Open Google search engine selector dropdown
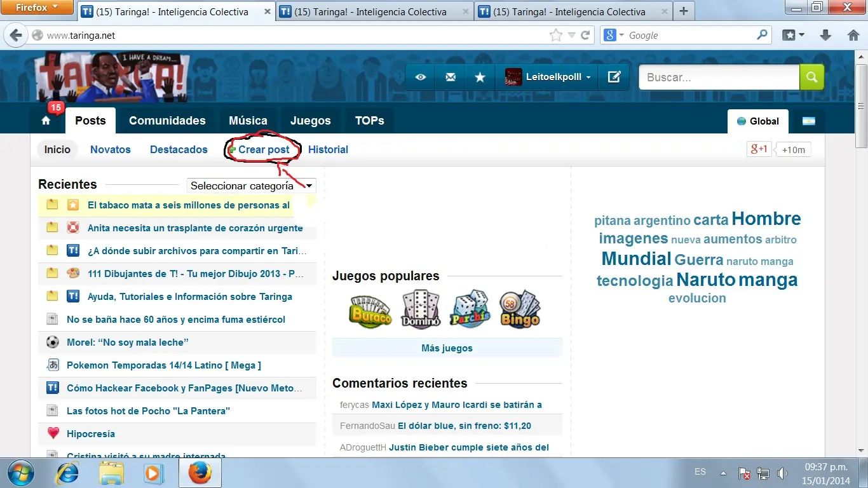Screen dimensions: 868x488 click(x=614, y=36)
